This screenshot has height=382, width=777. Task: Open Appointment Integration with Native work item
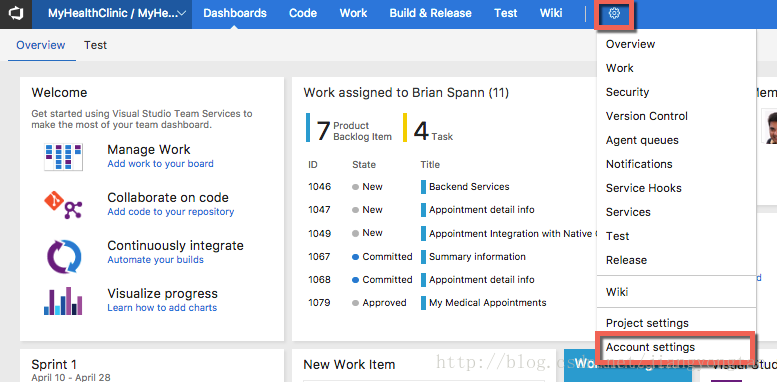pyautogui.click(x=513, y=233)
